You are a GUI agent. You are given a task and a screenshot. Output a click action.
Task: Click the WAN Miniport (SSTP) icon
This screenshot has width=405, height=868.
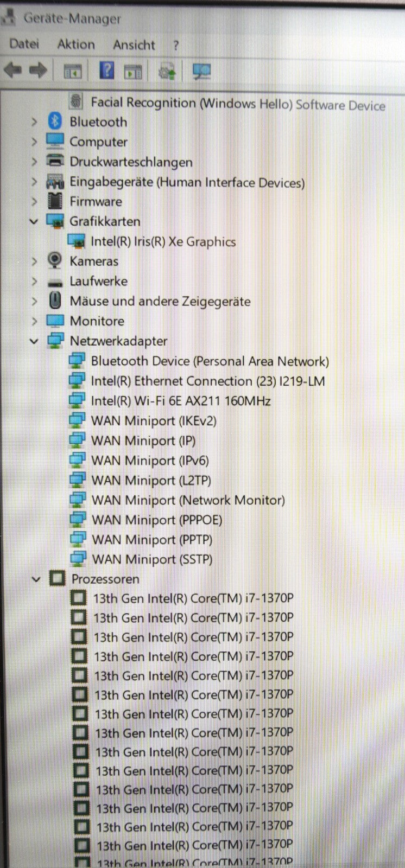point(79,558)
